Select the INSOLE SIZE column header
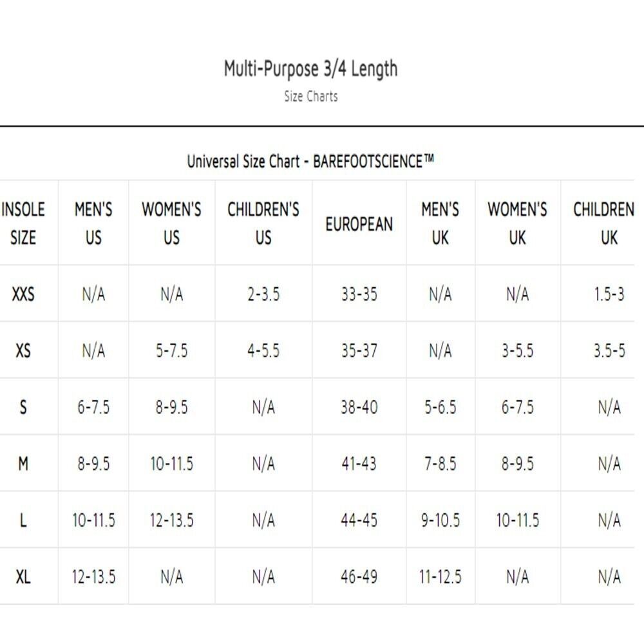The width and height of the screenshot is (644, 644). (23, 223)
